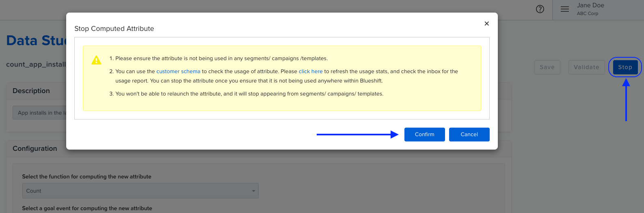The height and width of the screenshot is (213, 644).
Task: Click the Description section heading
Action: pyautogui.click(x=31, y=91)
